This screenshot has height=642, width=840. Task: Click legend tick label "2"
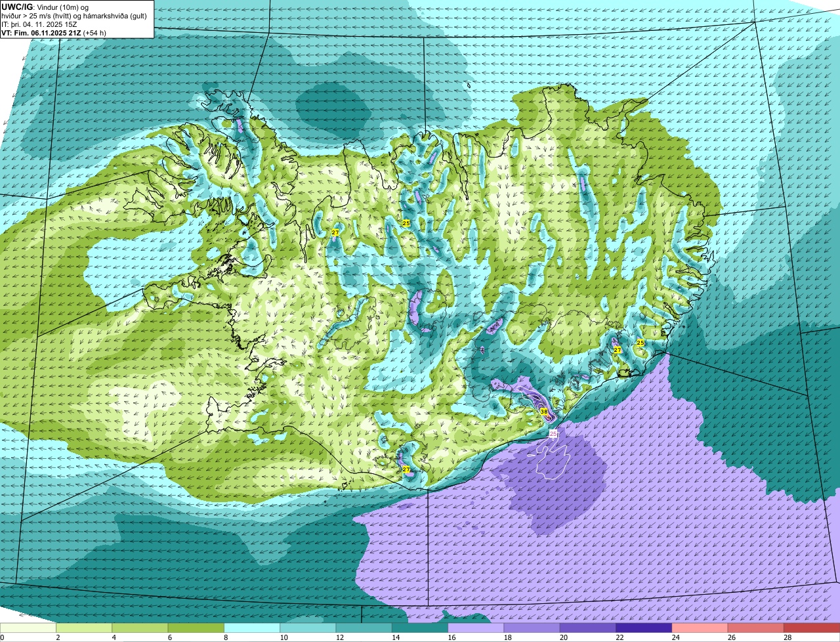pos(58,637)
